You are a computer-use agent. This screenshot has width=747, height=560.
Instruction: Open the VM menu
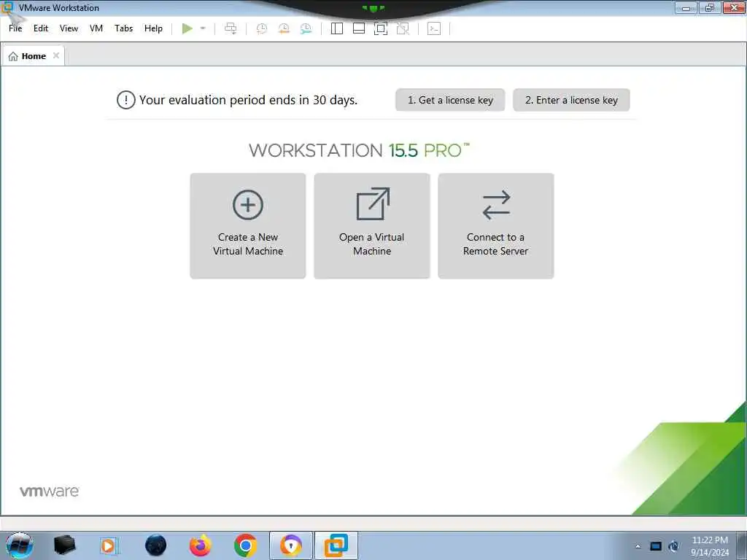[x=96, y=28]
